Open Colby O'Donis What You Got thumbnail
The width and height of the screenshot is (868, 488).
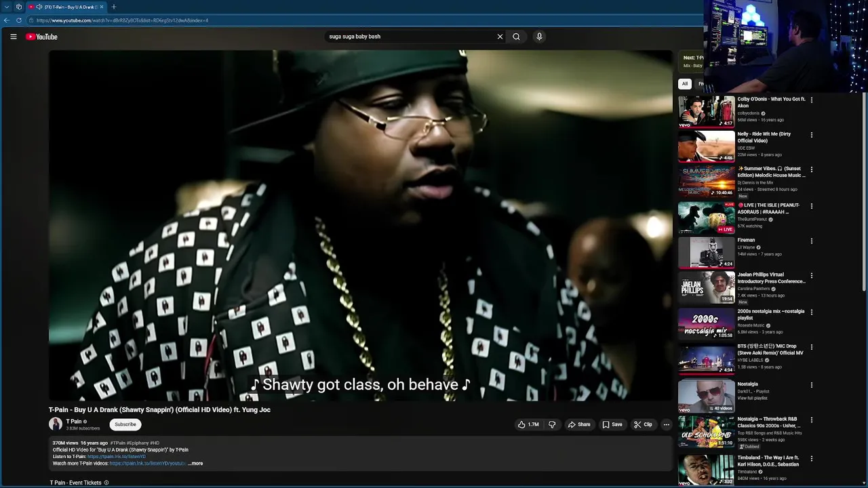(707, 111)
